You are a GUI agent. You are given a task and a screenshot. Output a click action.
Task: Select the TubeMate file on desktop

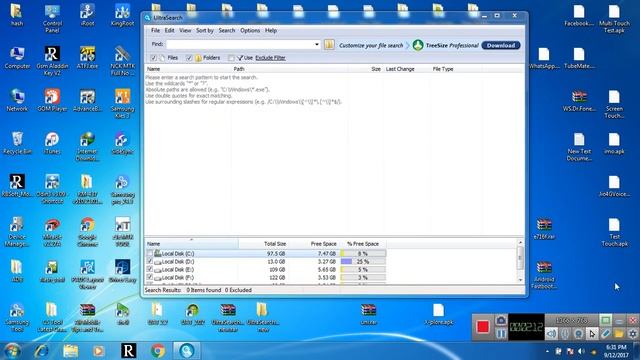pyautogui.click(x=579, y=58)
